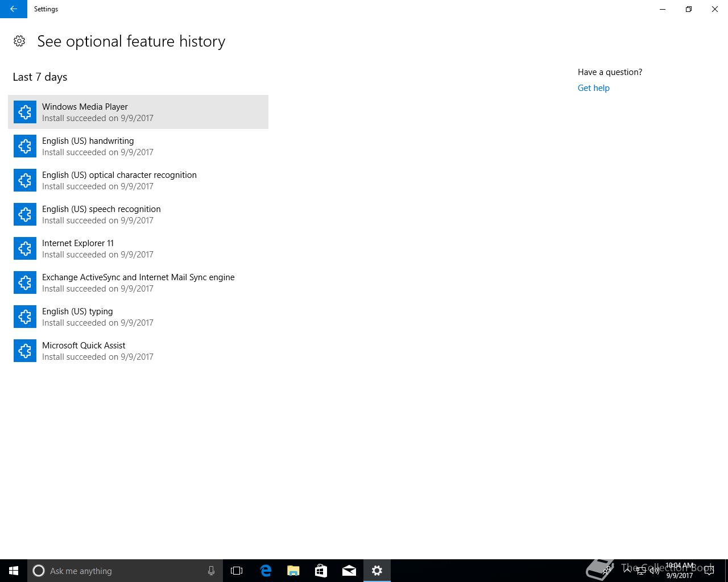This screenshot has height=582, width=728.
Task: Click the icon beside English (US) speech recognition
Action: (x=25, y=214)
